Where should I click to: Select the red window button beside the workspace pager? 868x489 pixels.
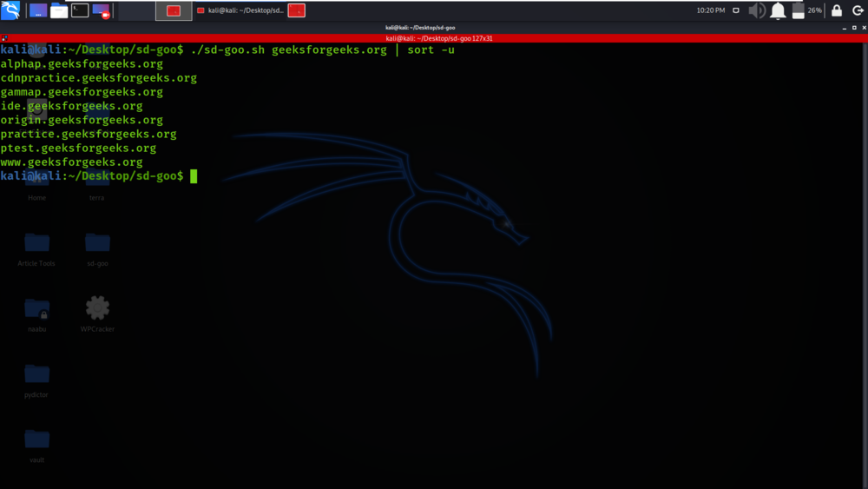[x=174, y=10]
